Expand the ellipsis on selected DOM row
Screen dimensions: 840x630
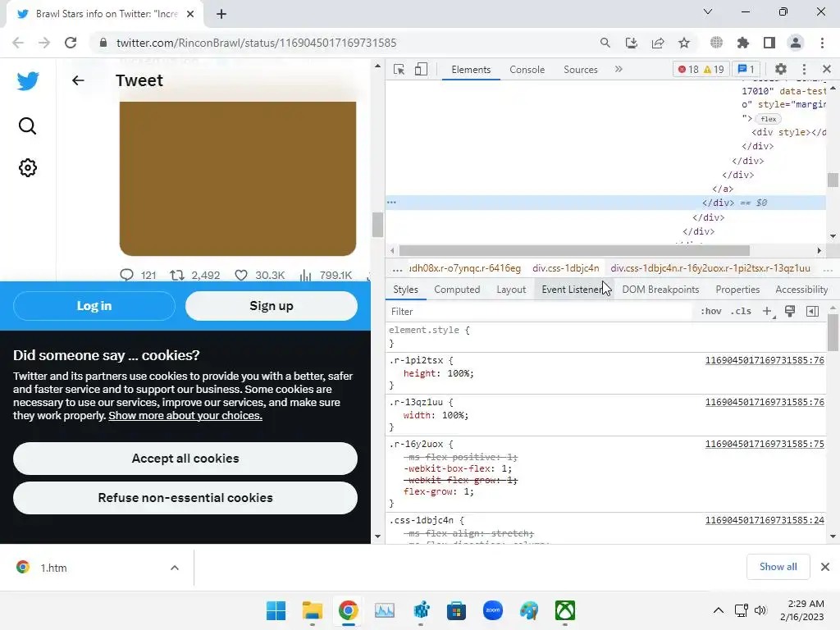[391, 203]
